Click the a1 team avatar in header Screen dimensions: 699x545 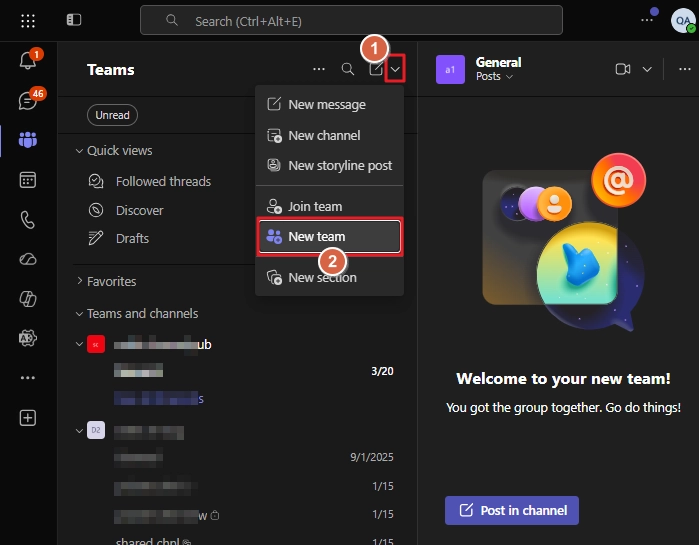450,70
